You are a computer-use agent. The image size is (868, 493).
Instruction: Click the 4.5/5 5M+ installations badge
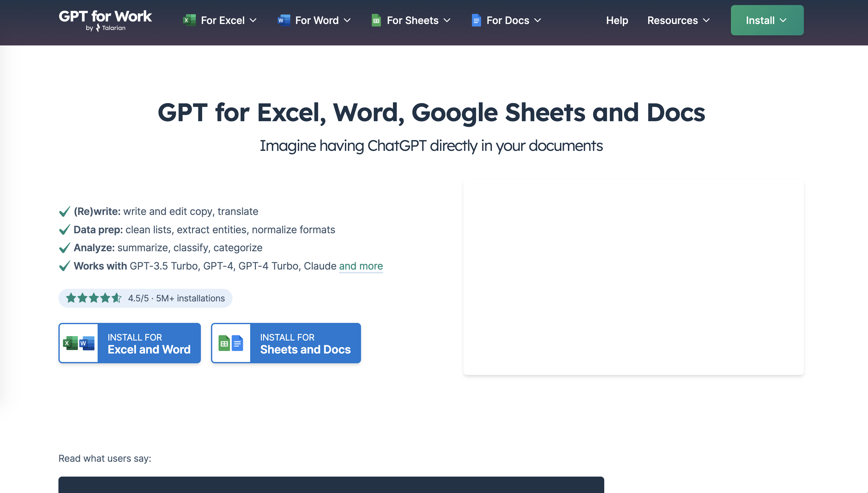[145, 298]
